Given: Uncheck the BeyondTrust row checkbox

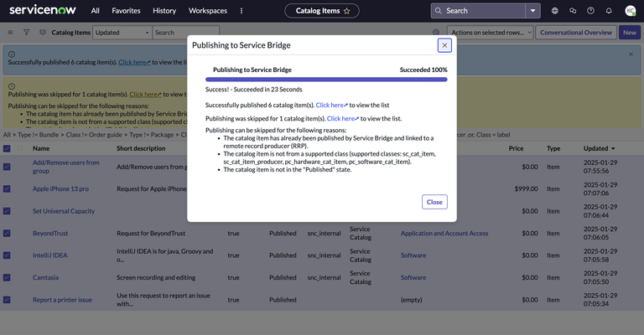Looking at the screenshot, I should click(x=7, y=234).
